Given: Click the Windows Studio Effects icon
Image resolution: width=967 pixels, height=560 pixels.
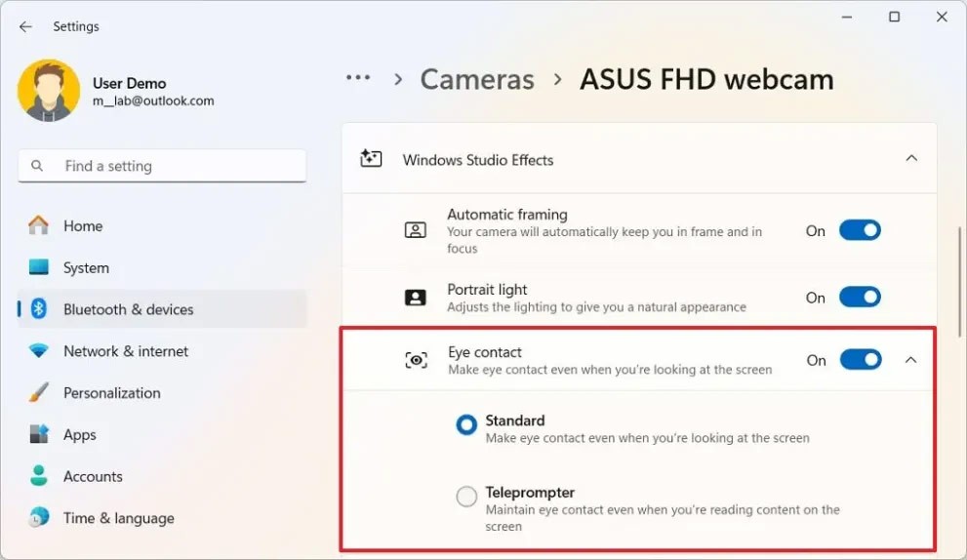Looking at the screenshot, I should [x=371, y=159].
